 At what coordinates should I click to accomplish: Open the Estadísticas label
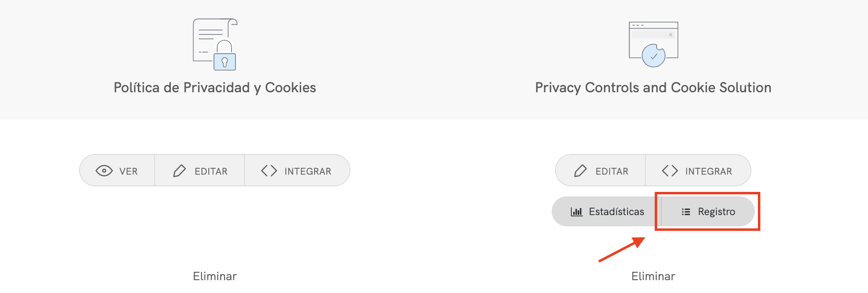[616, 212]
